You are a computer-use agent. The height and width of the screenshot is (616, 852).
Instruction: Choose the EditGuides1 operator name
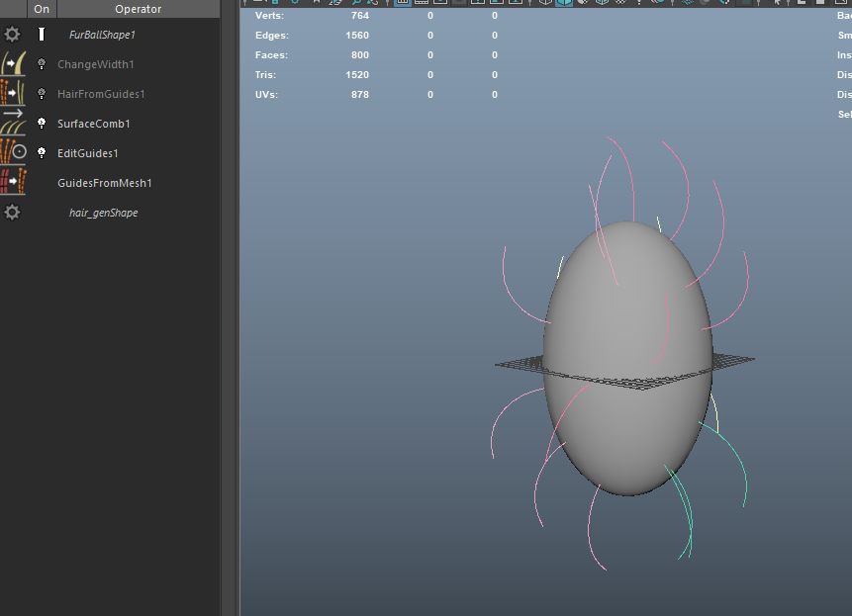[88, 153]
